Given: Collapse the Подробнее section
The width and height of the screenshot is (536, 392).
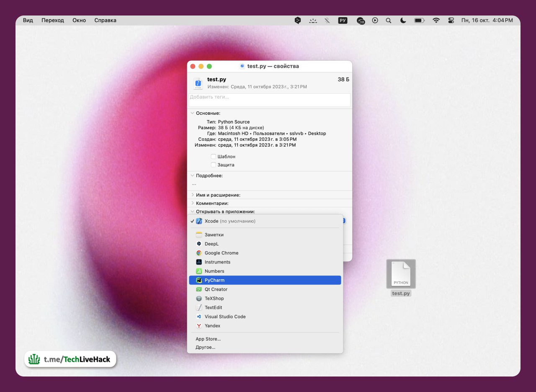Looking at the screenshot, I should point(192,175).
